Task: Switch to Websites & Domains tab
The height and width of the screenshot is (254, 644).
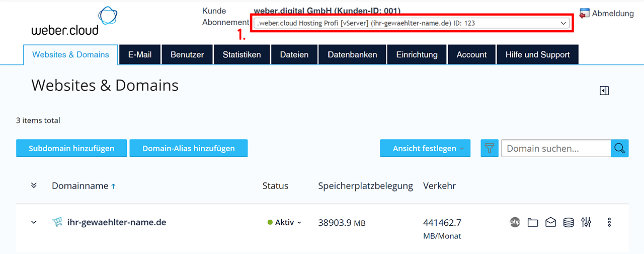Action: 70,55
